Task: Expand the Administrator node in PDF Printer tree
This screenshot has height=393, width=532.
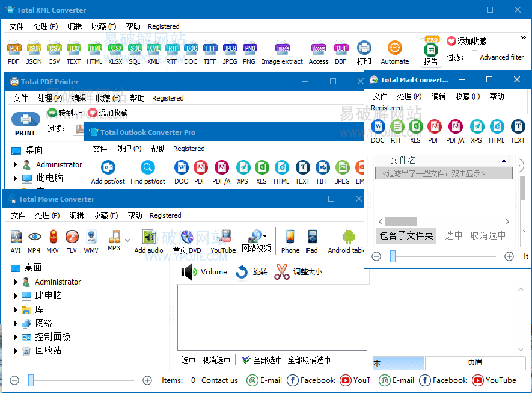Action: tap(16, 164)
